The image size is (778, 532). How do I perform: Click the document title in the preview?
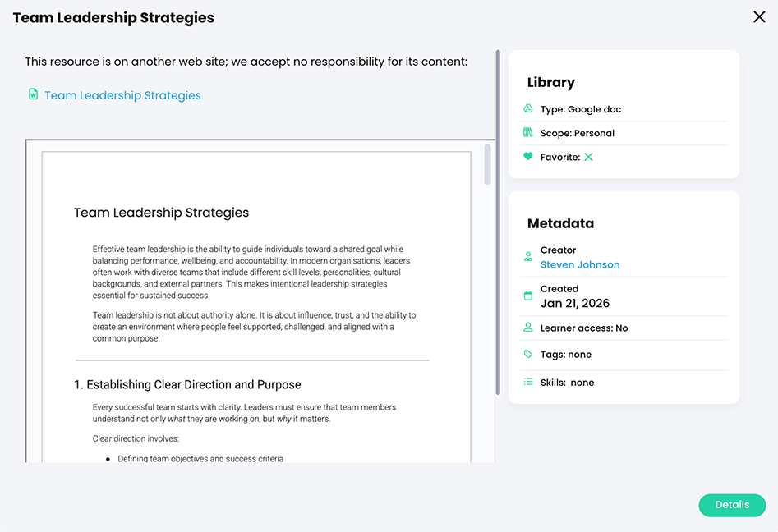tap(161, 213)
